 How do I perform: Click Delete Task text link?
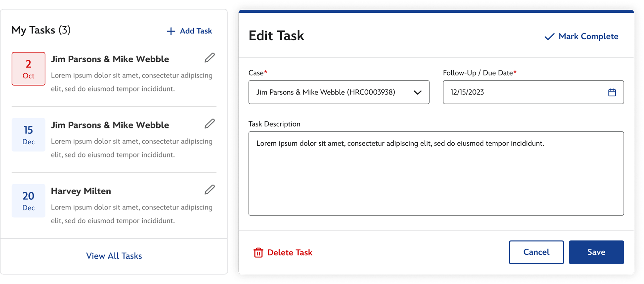290,252
